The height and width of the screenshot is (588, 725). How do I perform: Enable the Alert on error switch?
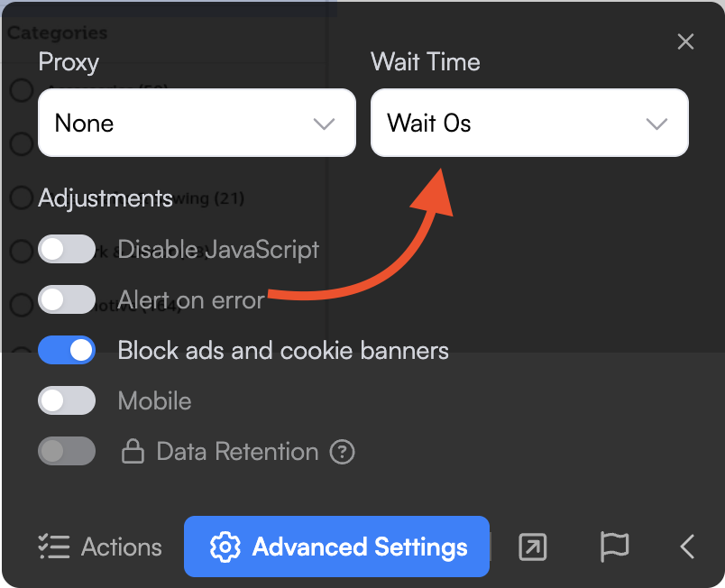[67, 299]
